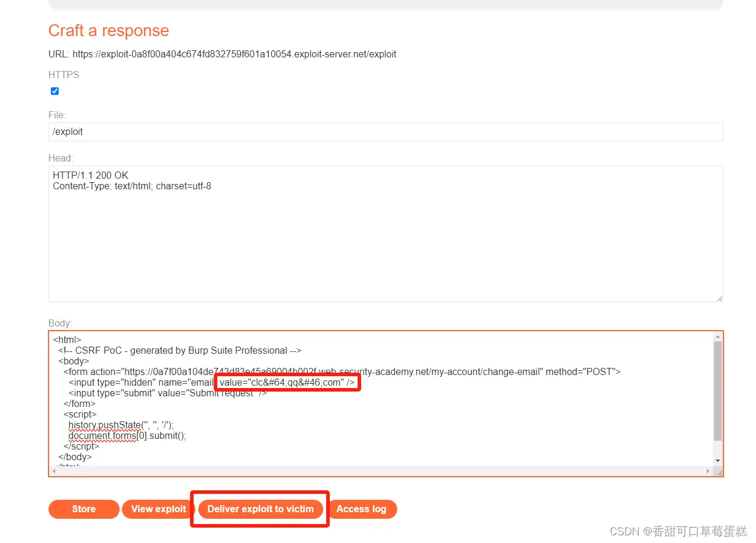Click the Head textarea resize handle
Viewport: 756px width, 543px height.
(719, 298)
